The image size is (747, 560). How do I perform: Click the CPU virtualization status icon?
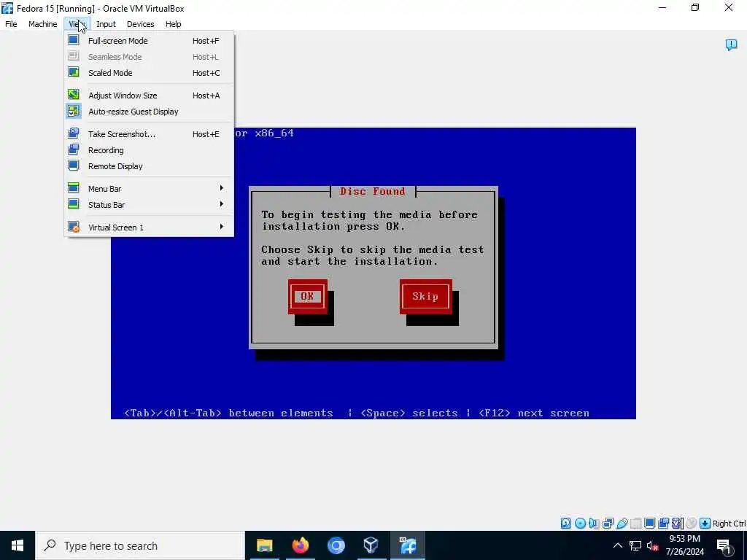click(x=677, y=524)
